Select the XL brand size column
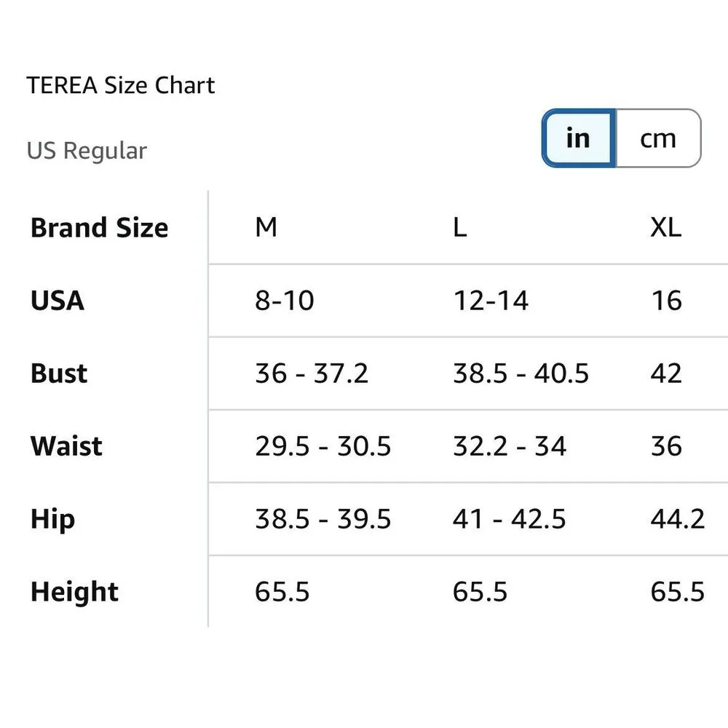 665,228
